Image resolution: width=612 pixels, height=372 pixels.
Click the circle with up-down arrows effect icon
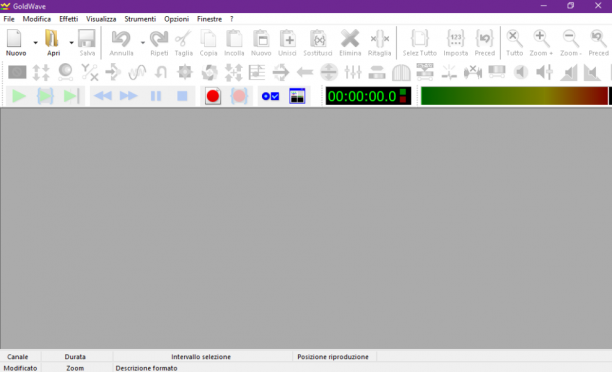click(329, 72)
